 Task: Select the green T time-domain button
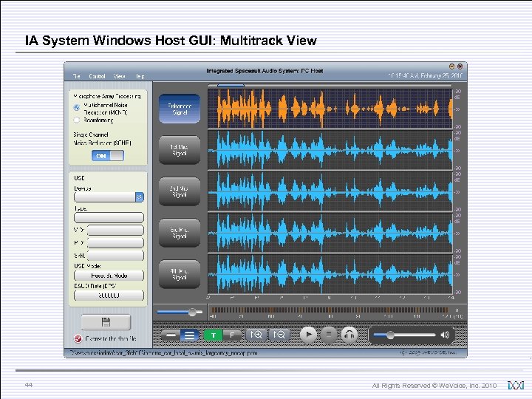(x=213, y=335)
